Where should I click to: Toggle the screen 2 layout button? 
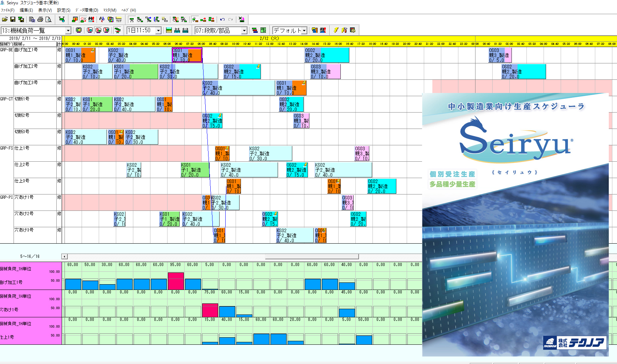98,30
